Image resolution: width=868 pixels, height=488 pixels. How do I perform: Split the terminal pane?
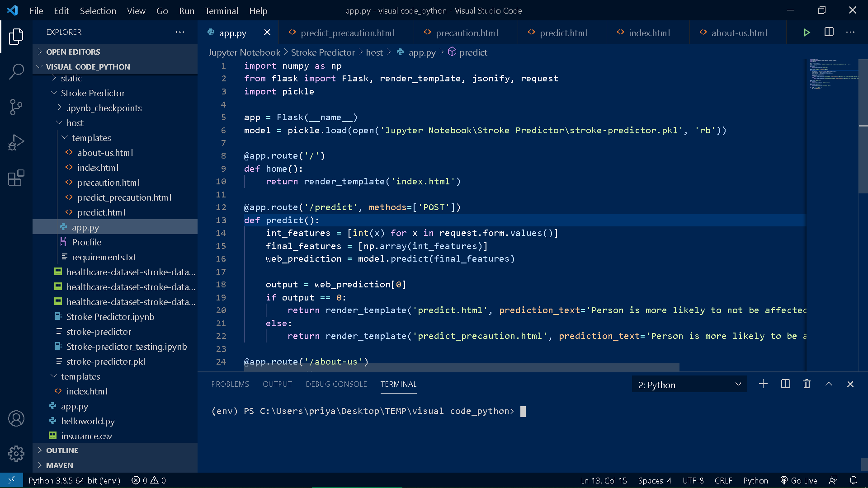(785, 384)
